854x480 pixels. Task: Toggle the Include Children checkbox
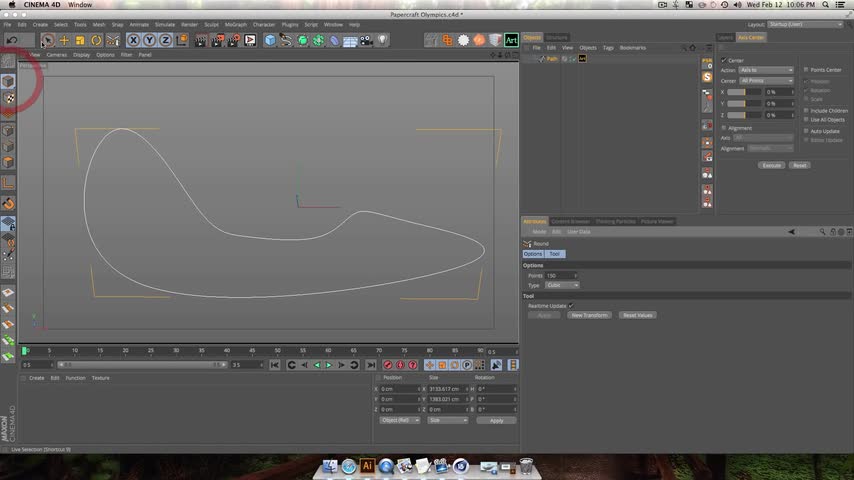[x=806, y=111]
